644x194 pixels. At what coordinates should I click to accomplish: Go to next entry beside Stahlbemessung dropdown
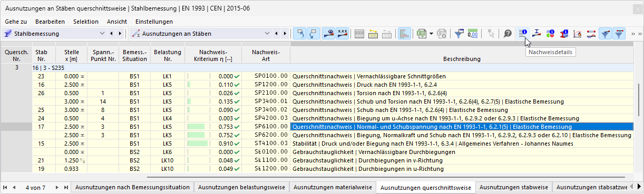(120, 34)
